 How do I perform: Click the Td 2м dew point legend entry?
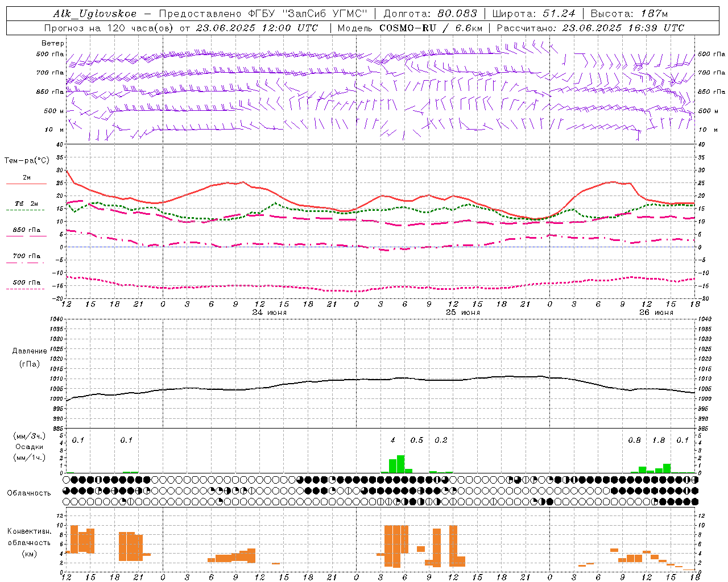pyautogui.click(x=26, y=203)
